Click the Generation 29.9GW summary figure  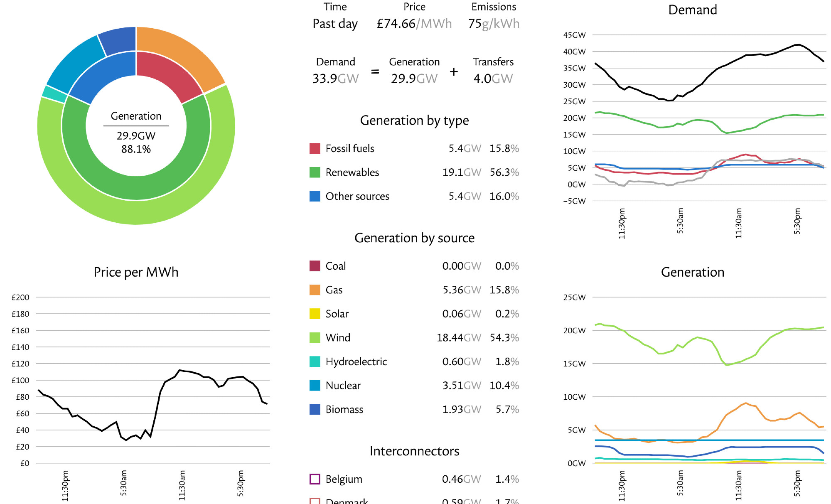click(414, 79)
